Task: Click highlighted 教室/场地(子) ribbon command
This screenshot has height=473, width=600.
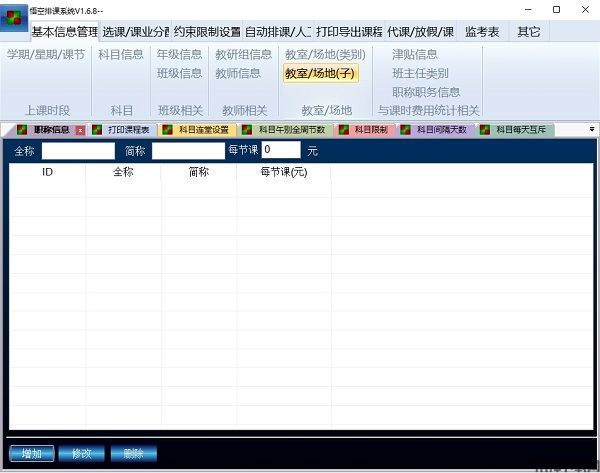Action: 320,73
